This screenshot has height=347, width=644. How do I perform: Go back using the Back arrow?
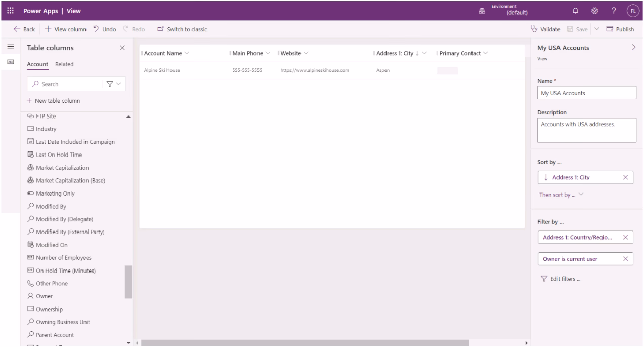coord(24,29)
